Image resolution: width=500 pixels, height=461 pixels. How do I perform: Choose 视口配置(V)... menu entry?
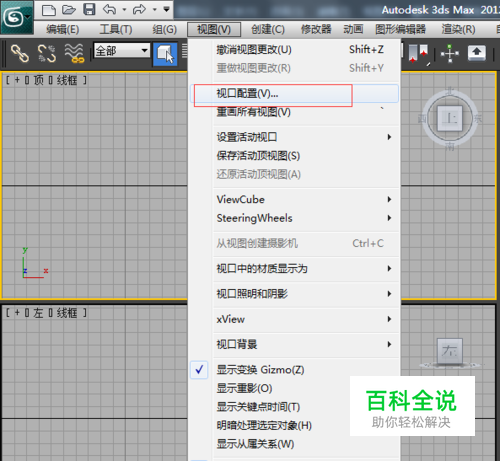tap(294, 93)
